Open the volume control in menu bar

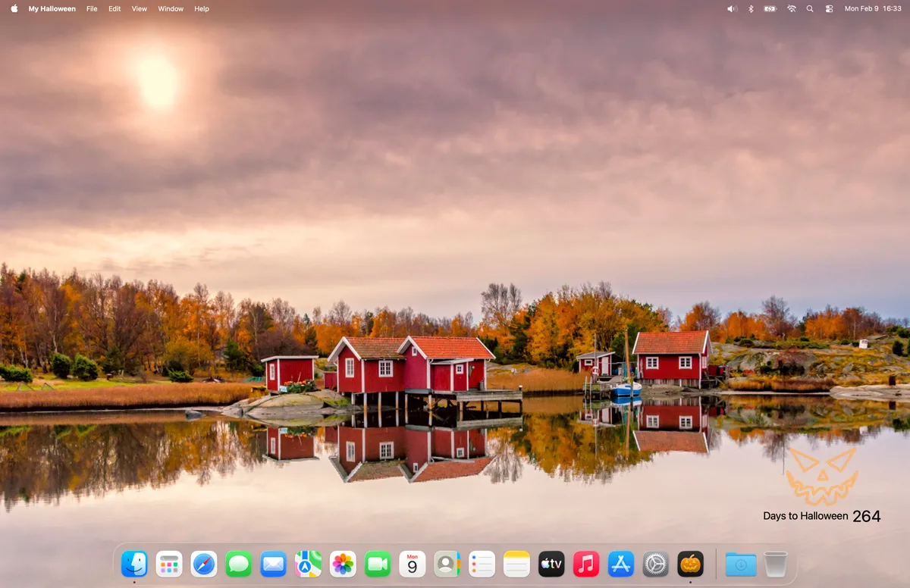point(732,9)
